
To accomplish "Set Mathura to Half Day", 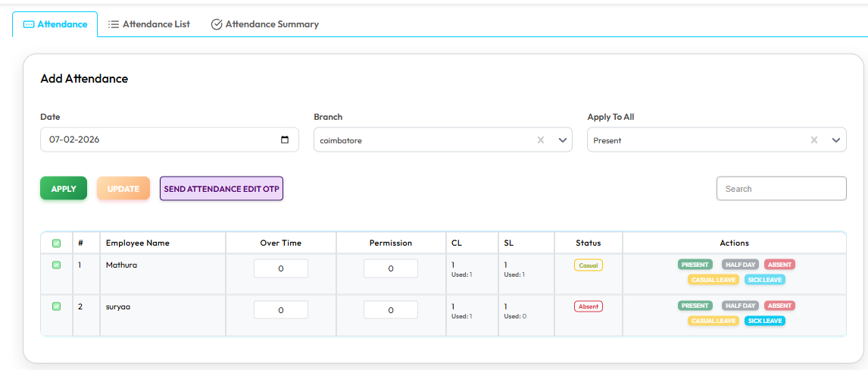I will pyautogui.click(x=740, y=265).
